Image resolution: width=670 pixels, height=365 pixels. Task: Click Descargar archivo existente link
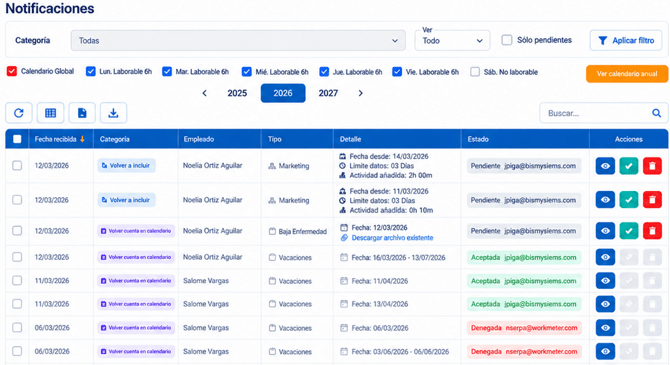point(392,238)
